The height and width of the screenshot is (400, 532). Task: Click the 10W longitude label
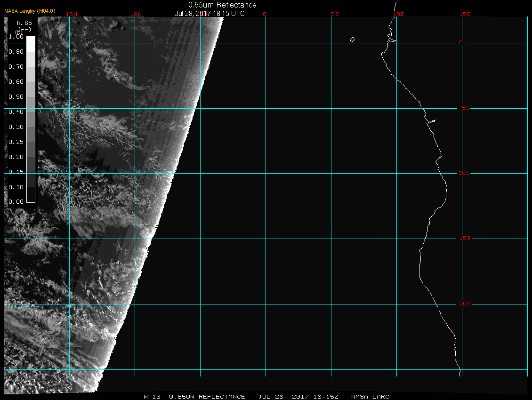[x=136, y=14]
